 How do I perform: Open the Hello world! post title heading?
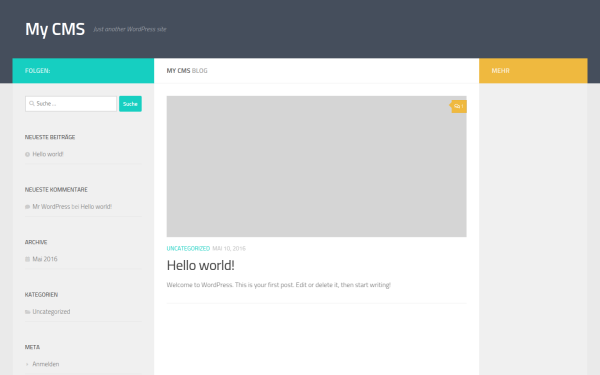click(x=201, y=266)
